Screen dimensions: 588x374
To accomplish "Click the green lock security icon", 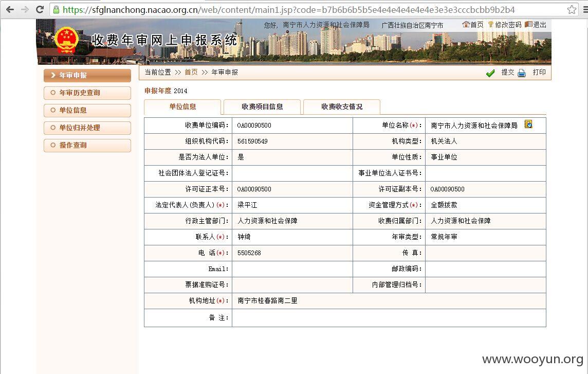I will tap(56, 10).
